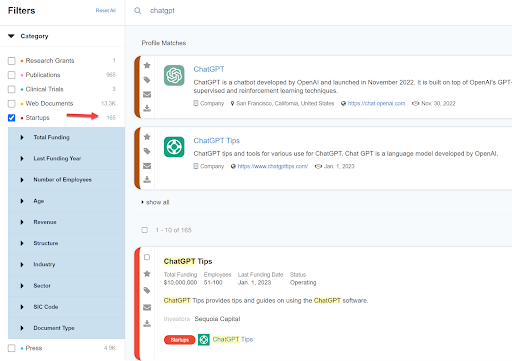Screen dimensions: 512x361
Task: Click the ChatGPT logo thumbnail
Action: [x=174, y=75]
